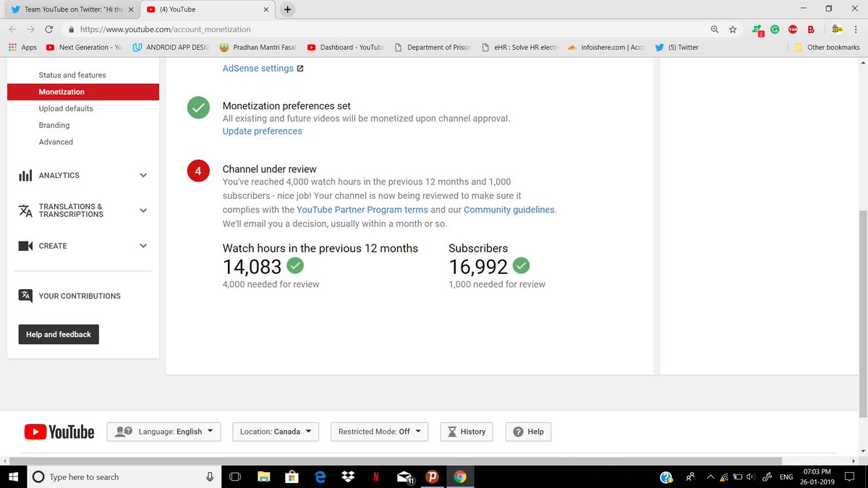Open the Chrome profile avatar
The image size is (868, 488).
(838, 30)
